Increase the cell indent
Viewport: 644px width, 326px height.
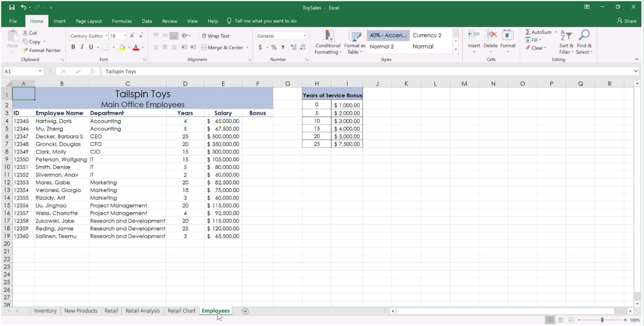pyautogui.click(x=193, y=47)
